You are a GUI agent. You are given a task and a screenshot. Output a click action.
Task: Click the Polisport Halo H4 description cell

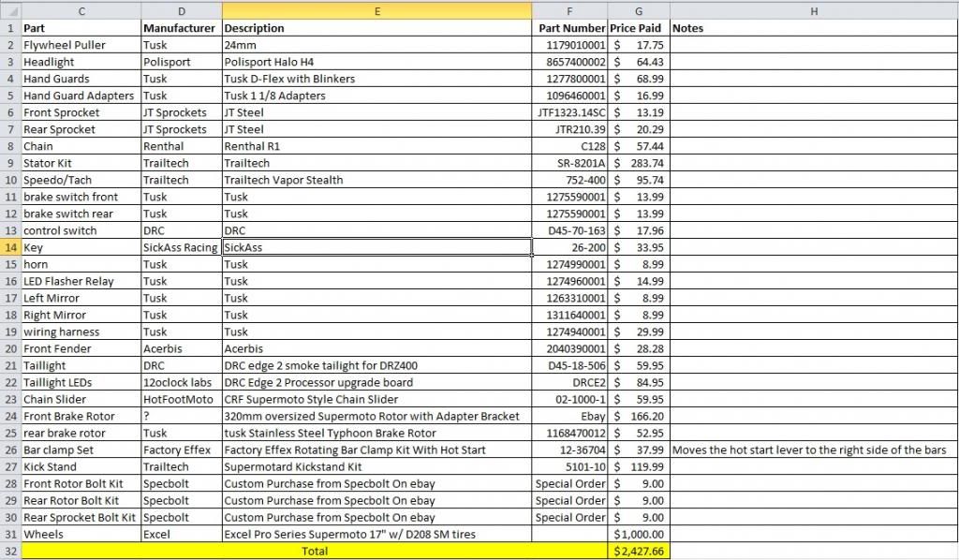376,62
